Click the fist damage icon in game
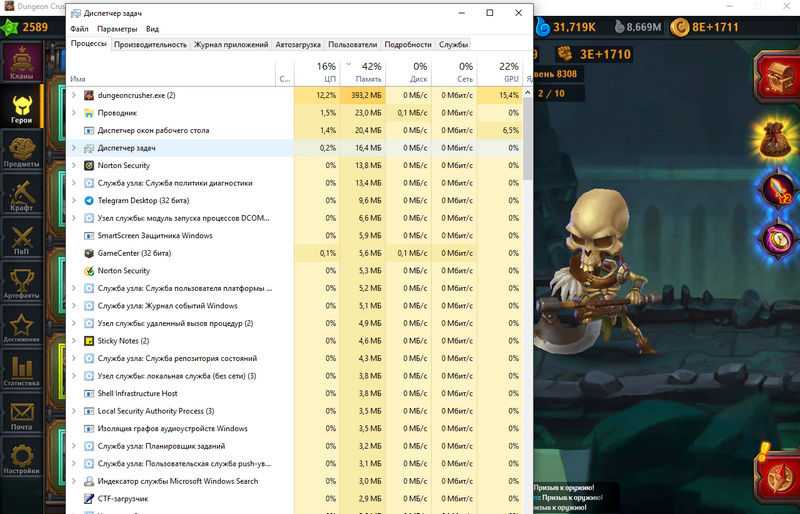Image resolution: width=800 pixels, height=514 pixels. [564, 53]
